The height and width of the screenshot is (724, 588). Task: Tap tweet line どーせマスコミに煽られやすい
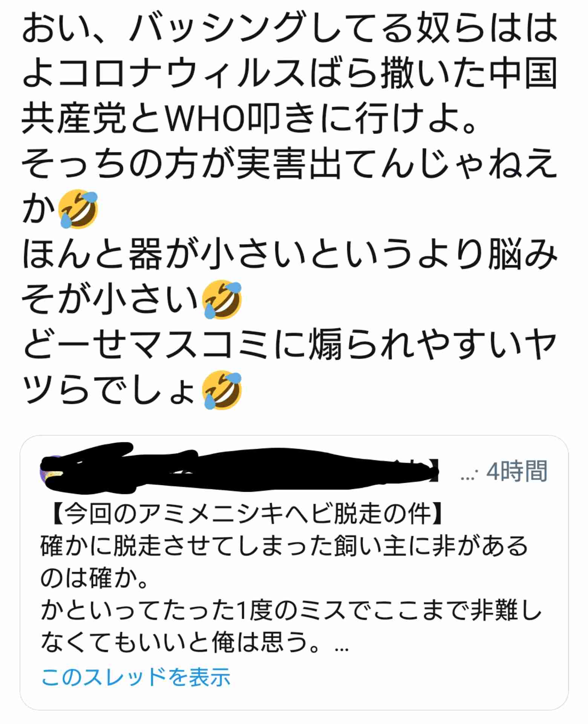(x=290, y=345)
